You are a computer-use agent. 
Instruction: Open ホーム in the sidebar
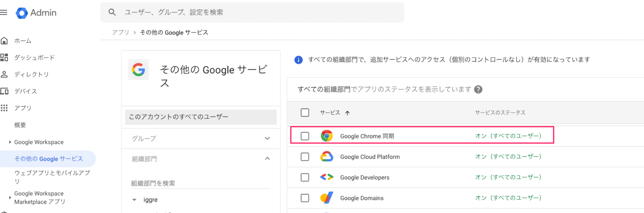click(x=23, y=41)
